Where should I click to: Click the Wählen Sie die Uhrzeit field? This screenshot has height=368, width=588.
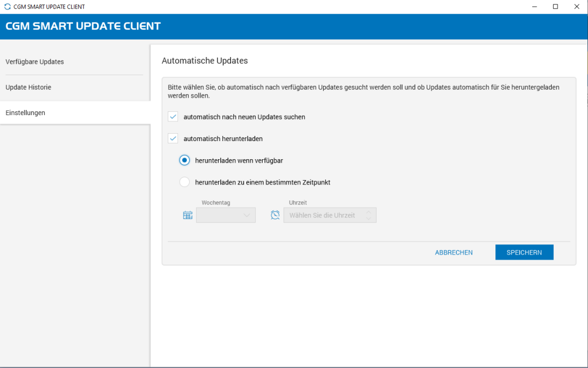pyautogui.click(x=323, y=215)
